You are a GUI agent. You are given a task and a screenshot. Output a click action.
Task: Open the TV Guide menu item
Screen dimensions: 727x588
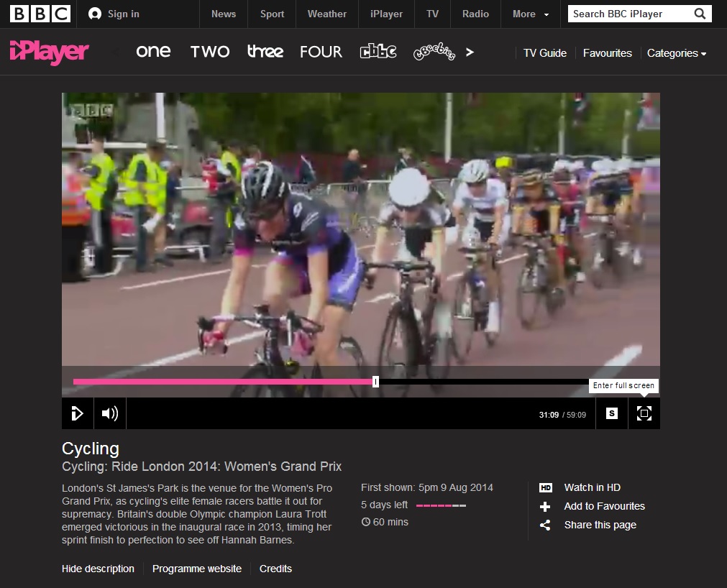coord(544,53)
